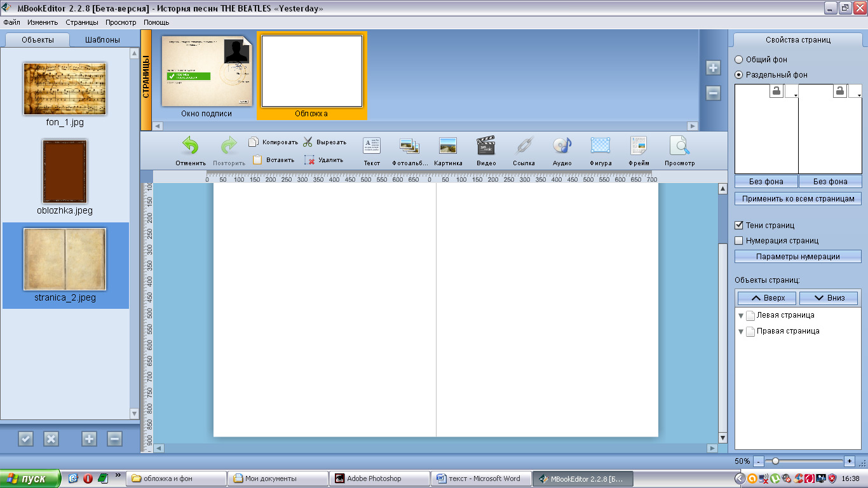Select the Окно подписи page thumbnail
This screenshot has height=488, width=868.
[207, 72]
